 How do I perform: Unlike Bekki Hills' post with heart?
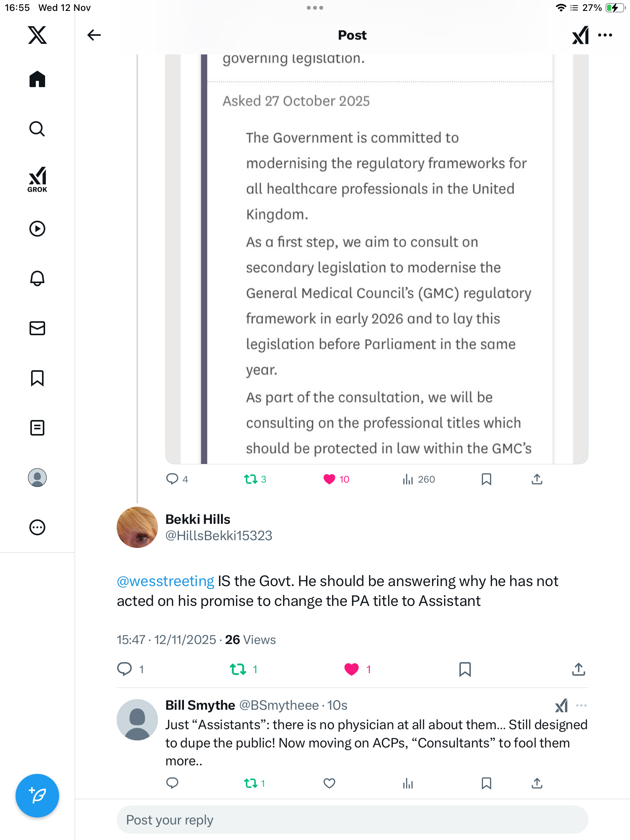pos(352,669)
